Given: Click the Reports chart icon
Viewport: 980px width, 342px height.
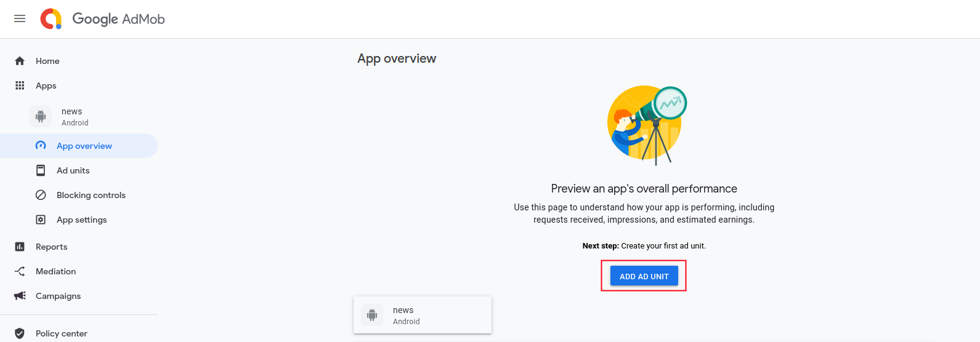Looking at the screenshot, I should (x=20, y=247).
